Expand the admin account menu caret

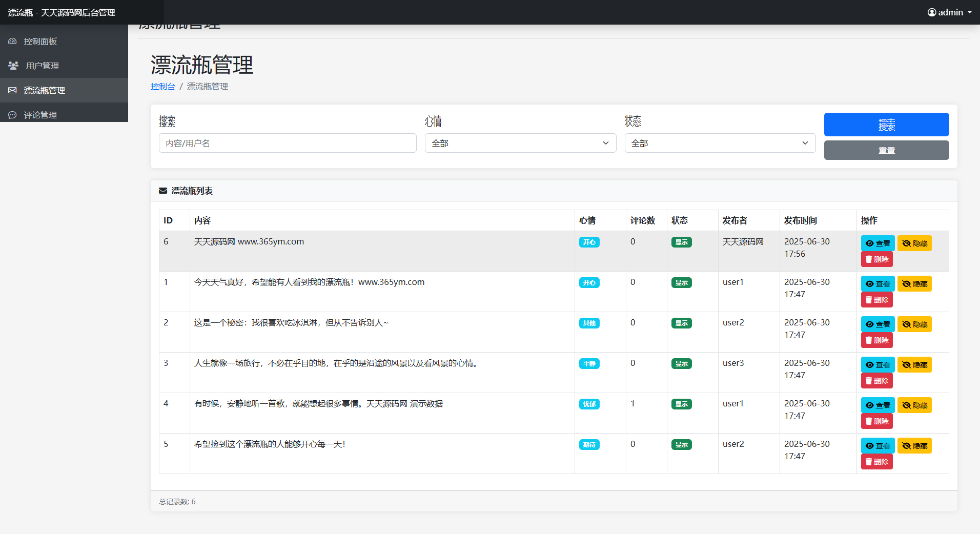(x=970, y=12)
